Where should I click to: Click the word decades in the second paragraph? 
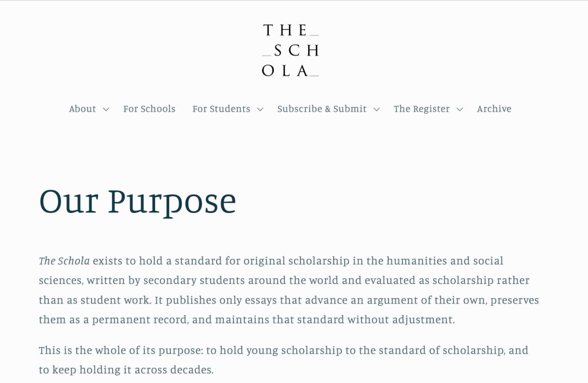coord(192,370)
